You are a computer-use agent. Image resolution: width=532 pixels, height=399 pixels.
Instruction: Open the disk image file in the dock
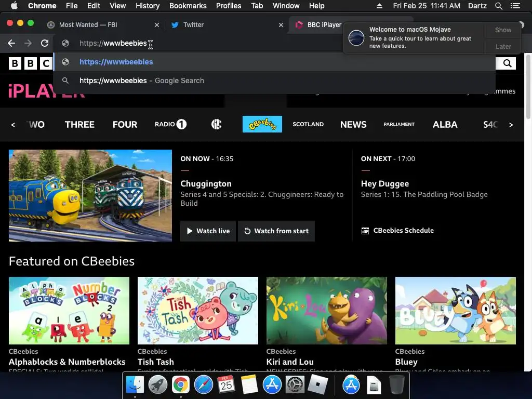pos(374,385)
